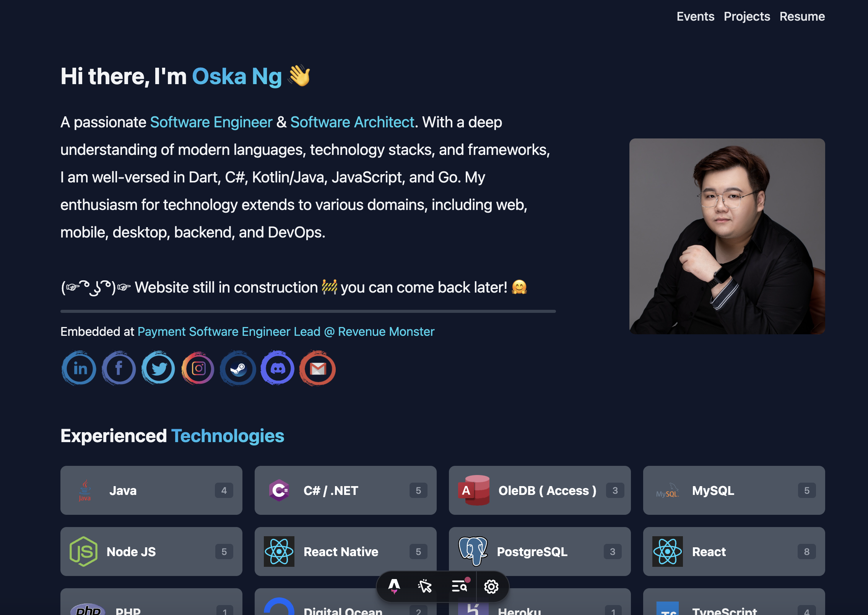Open the Facebook social icon

point(119,368)
